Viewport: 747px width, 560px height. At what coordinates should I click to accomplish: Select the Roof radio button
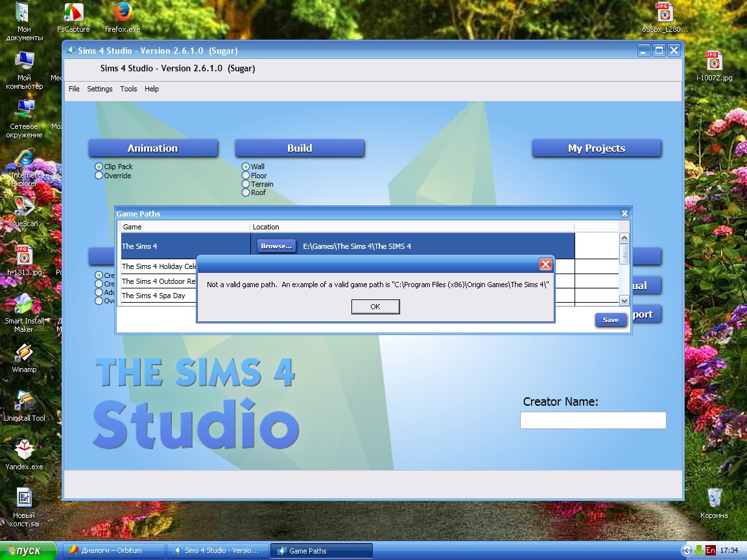click(245, 192)
